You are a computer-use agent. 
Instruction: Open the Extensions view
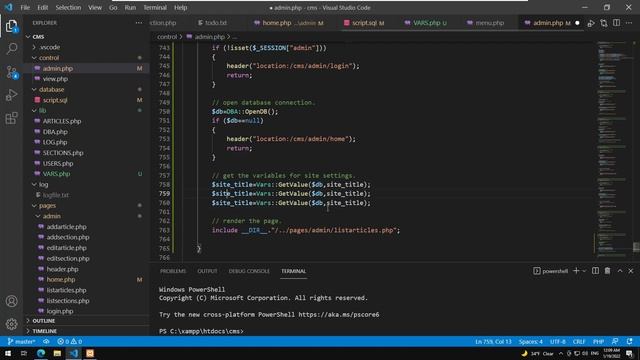click(11, 118)
